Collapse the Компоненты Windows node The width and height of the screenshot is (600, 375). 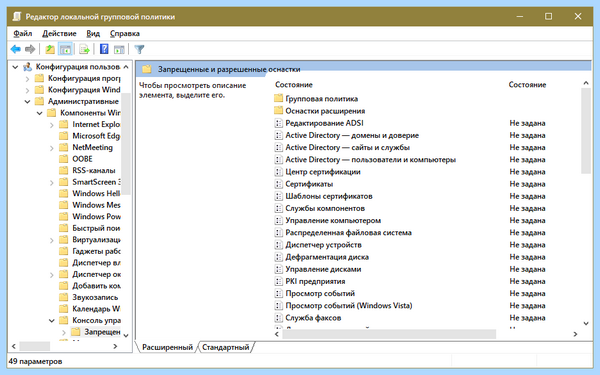[39, 113]
